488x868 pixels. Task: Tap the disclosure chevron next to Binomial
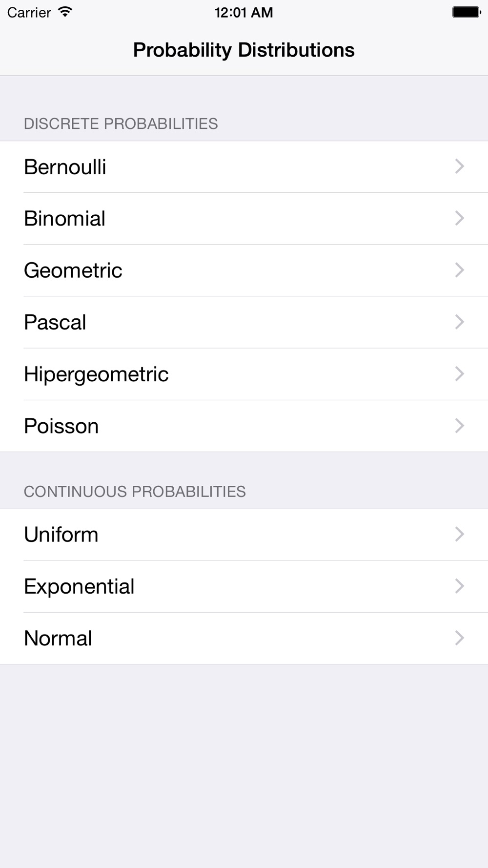tap(459, 218)
